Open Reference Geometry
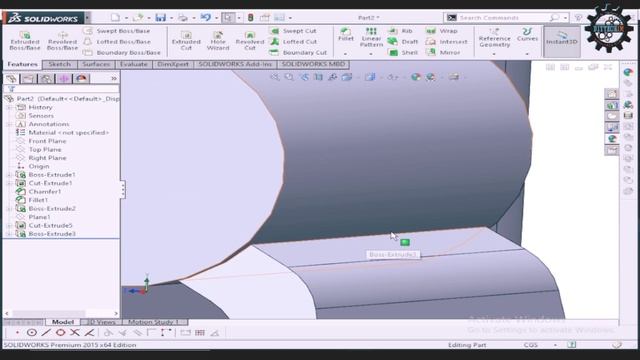The width and height of the screenshot is (640, 360). (495, 38)
